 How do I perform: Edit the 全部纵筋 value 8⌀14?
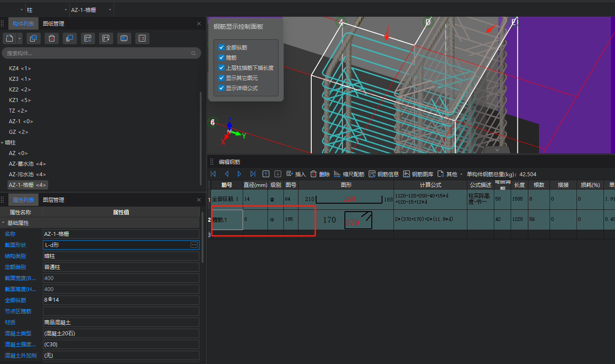click(x=121, y=300)
